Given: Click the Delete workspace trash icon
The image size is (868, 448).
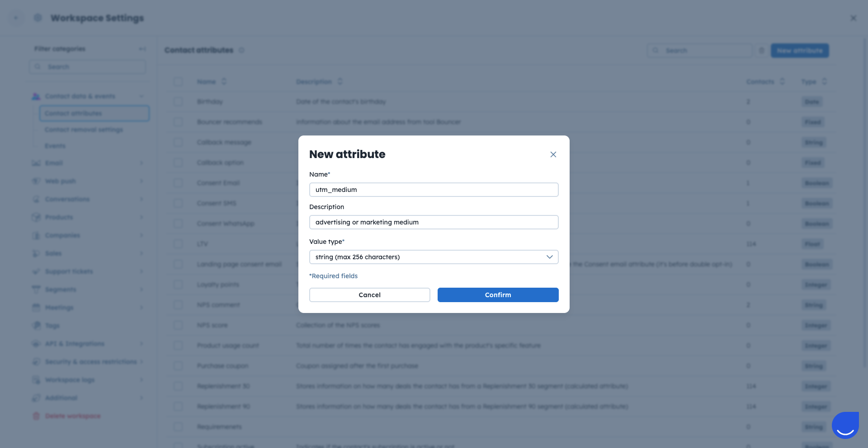Looking at the screenshot, I should (x=36, y=416).
